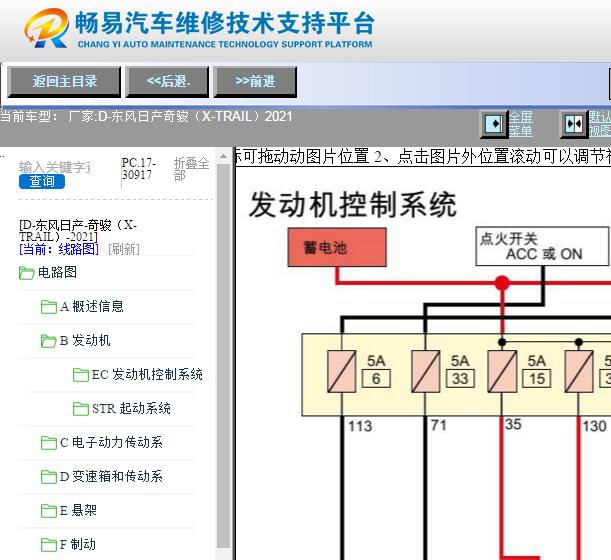Screen dimensions: 611x560
Task: Select EC 发动机控制系统 tree item
Action: tap(147, 375)
